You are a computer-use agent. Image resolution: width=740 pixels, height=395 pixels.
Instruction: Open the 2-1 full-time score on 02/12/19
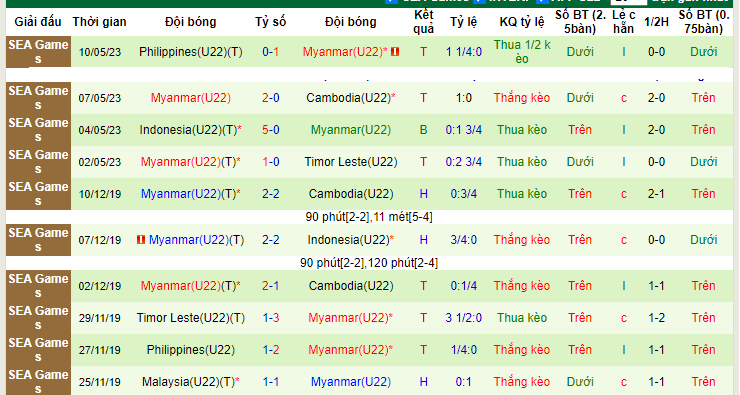tap(270, 286)
